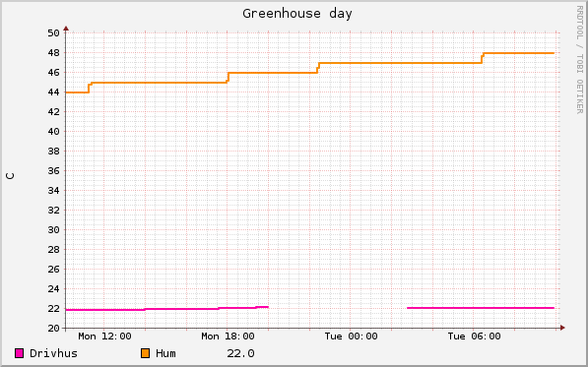Image resolution: width=588 pixels, height=367 pixels.
Task: Click the 36 tick label on the y-axis
Action: (x=53, y=171)
